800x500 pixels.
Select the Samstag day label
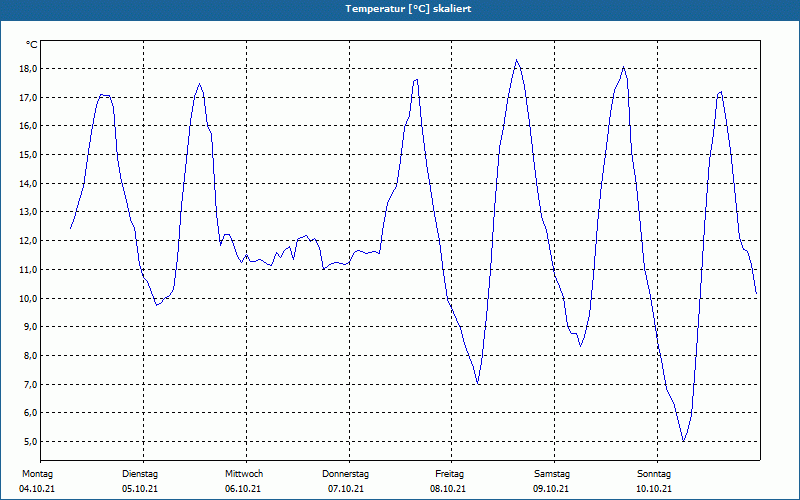click(x=552, y=474)
